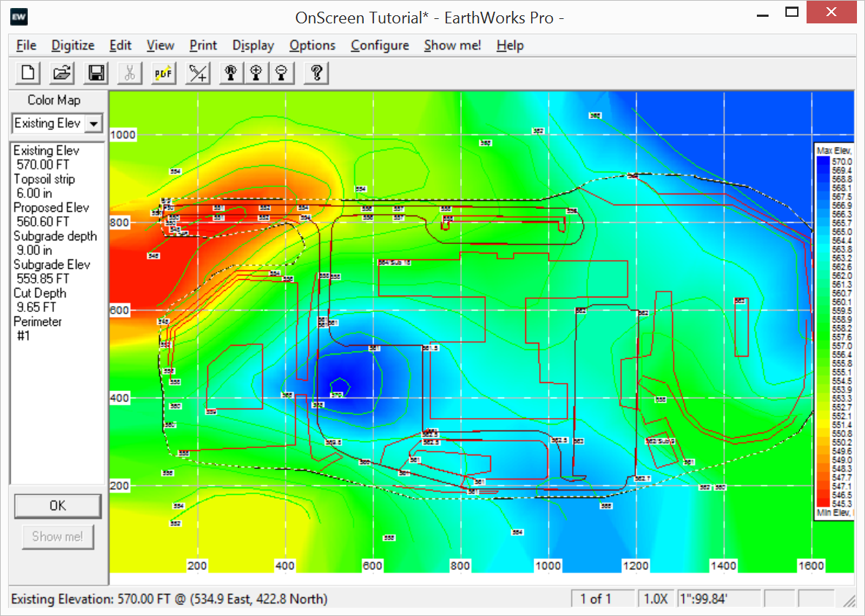The height and width of the screenshot is (616, 865).
Task: Open the Help menu
Action: pos(510,45)
